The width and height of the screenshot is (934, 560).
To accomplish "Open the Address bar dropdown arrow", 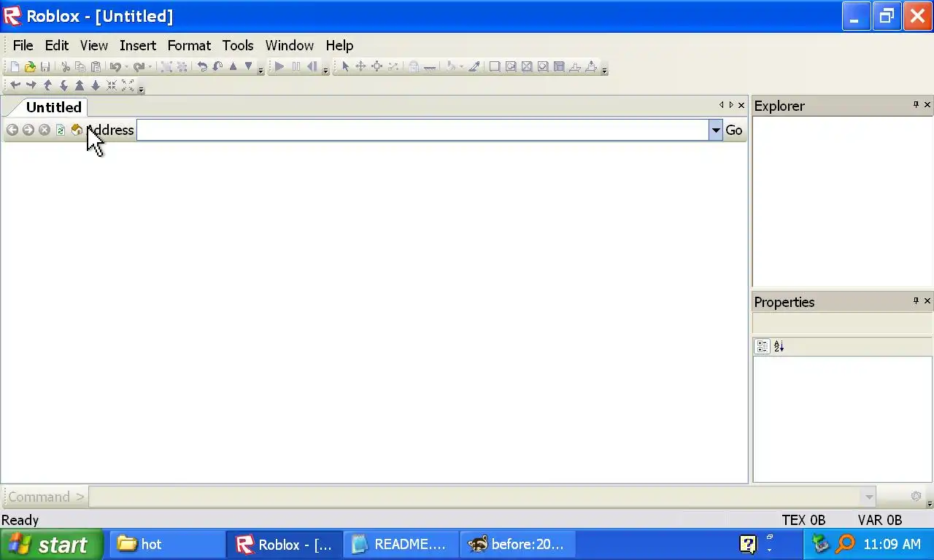I will [716, 130].
